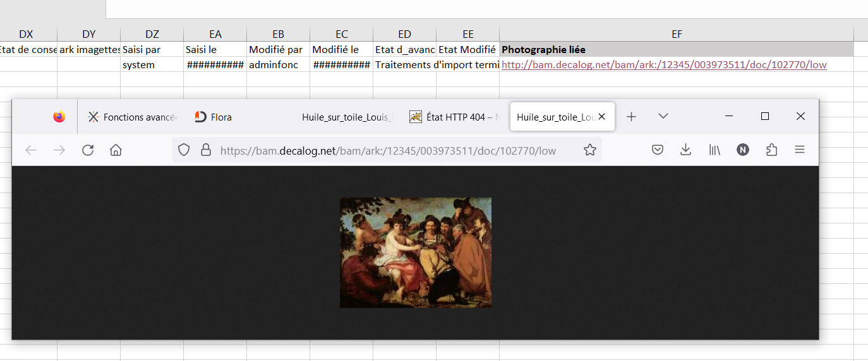Viewport: 868px width, 361px height.
Task: Close the Firefox window
Action: (800, 116)
